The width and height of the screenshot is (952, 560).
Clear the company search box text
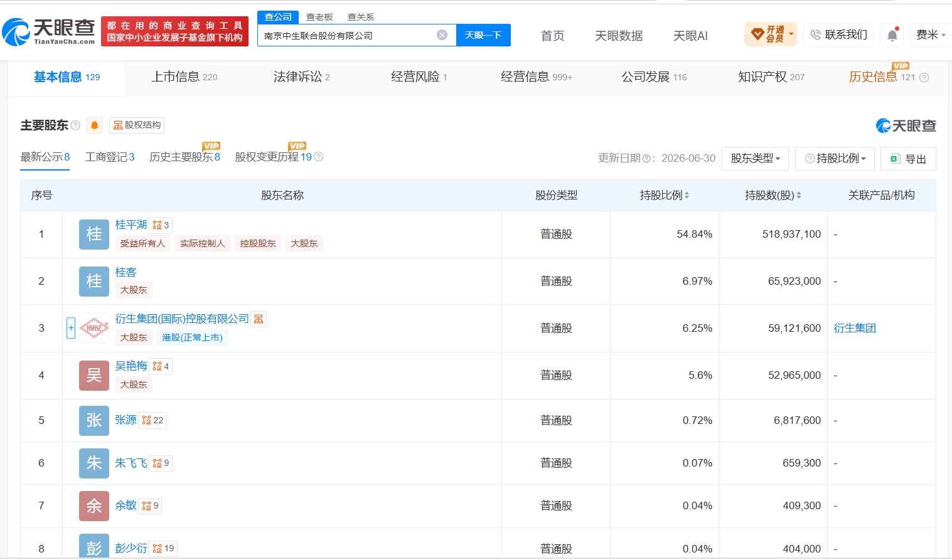(442, 35)
